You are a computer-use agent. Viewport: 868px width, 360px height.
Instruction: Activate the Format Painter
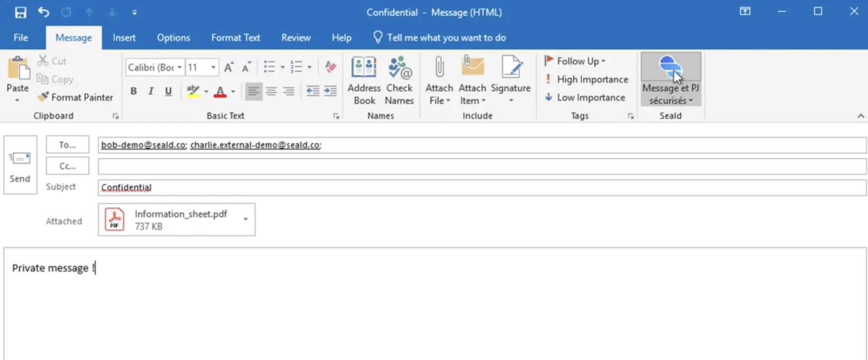click(x=76, y=97)
